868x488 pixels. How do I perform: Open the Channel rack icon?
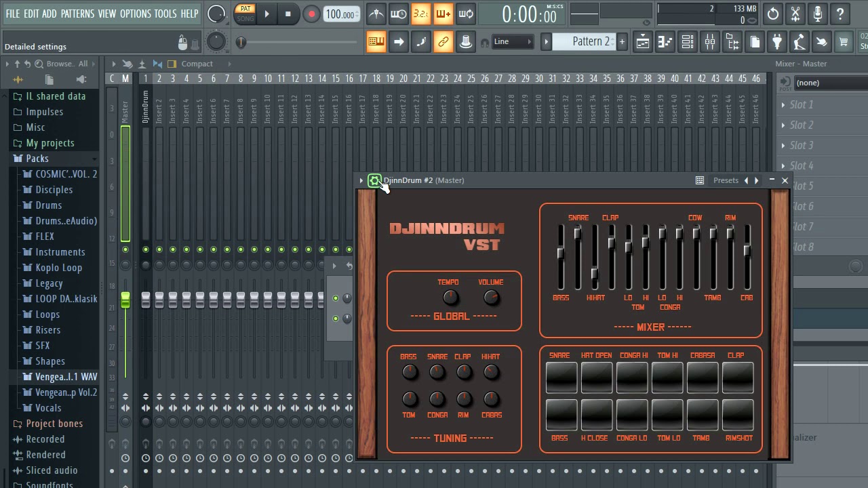tap(688, 42)
